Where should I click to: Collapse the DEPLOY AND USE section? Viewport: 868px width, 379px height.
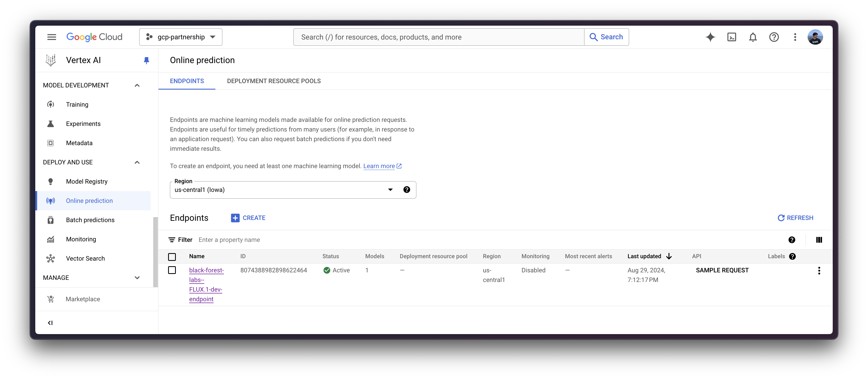coord(137,162)
